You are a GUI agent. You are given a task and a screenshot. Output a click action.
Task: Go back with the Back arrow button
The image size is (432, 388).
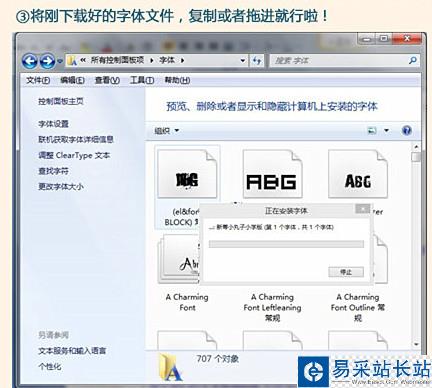click(x=30, y=61)
